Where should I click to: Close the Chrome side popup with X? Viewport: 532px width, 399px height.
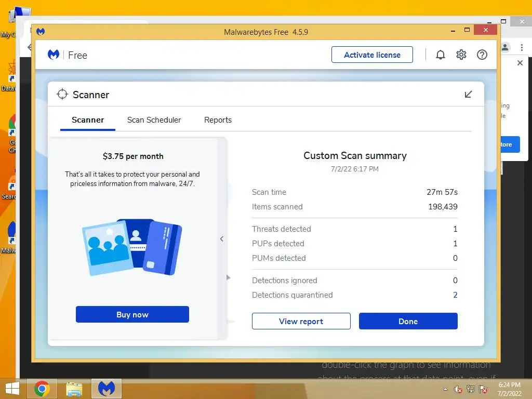(520, 63)
